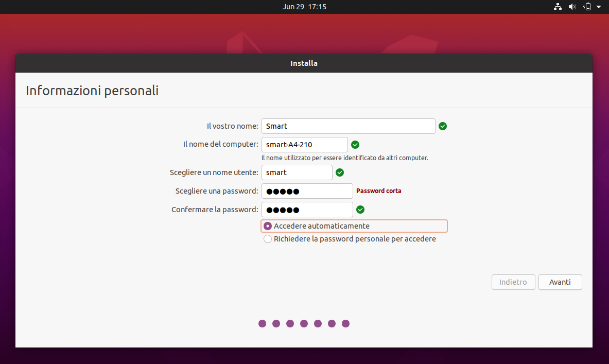This screenshot has width=609, height=364.
Task: Click green checkmark beside confirm password field
Action: (x=360, y=210)
